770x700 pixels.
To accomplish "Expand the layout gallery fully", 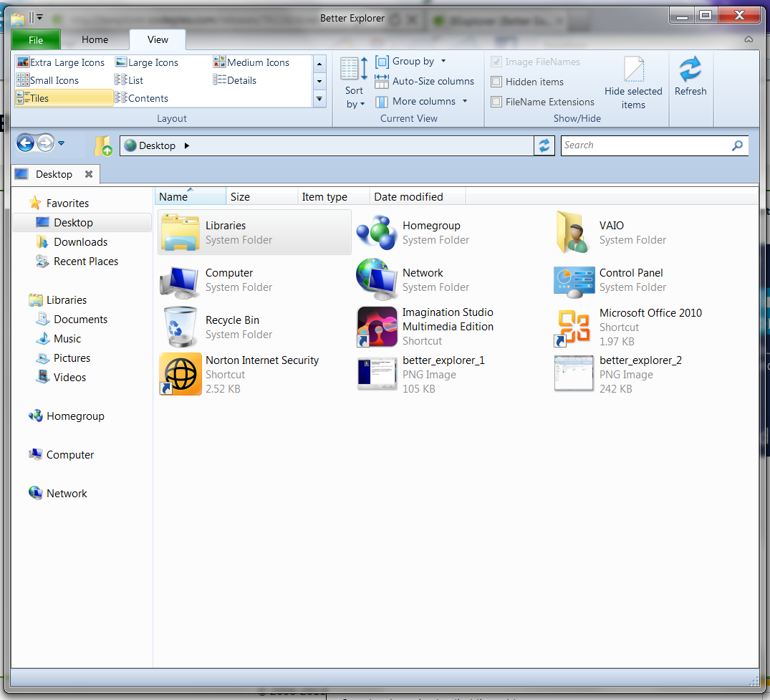I will click(x=319, y=99).
